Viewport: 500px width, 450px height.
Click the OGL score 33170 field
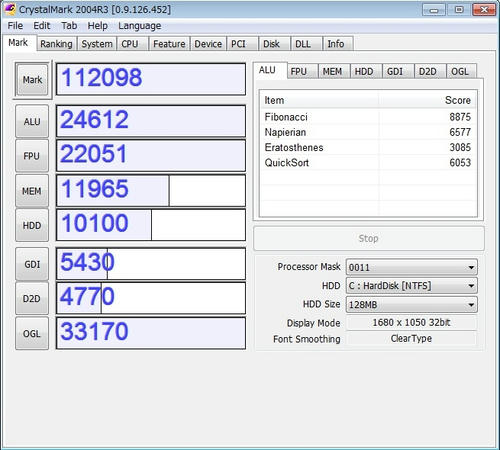coord(151,333)
